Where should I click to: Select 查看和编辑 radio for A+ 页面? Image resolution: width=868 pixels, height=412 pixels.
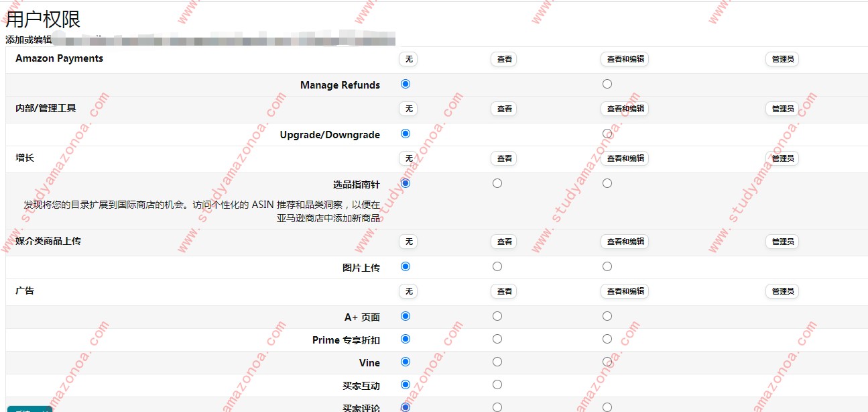tap(607, 316)
